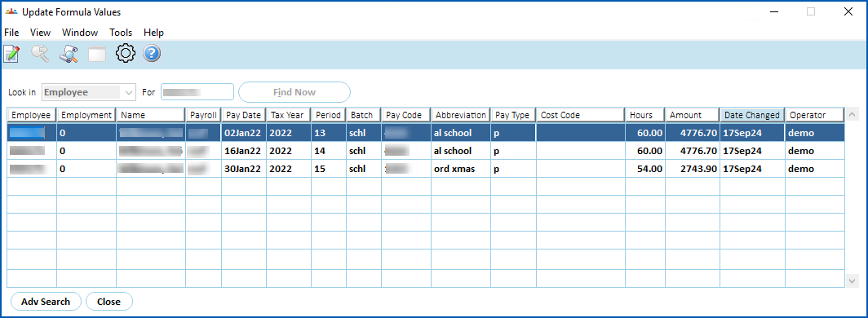Maximize the Update Formula Values window

click(x=811, y=11)
